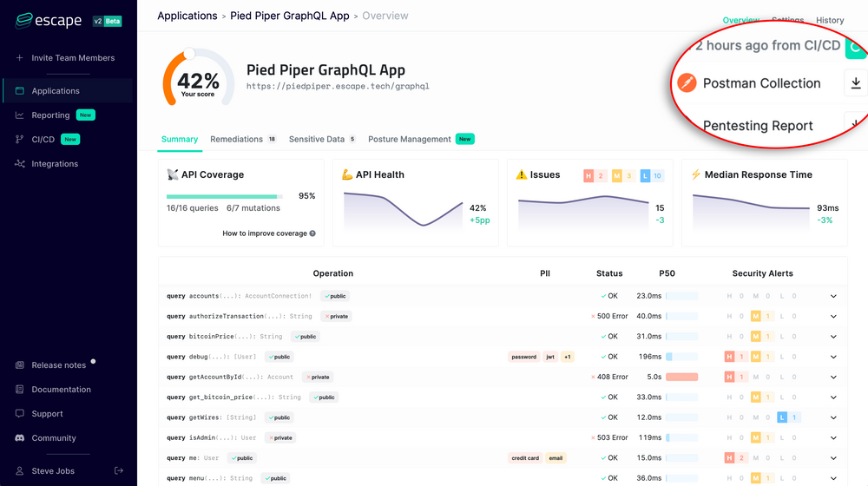Click the Escape logo in sidebar

coord(48,21)
